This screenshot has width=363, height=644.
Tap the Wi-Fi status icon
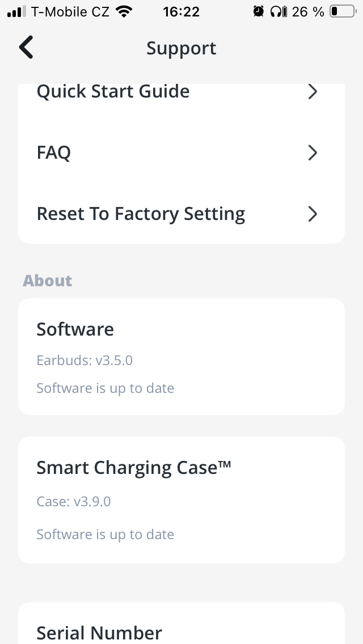coord(123,11)
